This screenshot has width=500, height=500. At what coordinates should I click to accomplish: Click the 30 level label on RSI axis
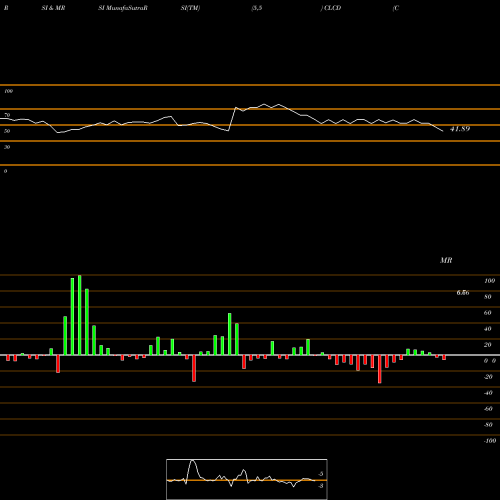coord(7,147)
